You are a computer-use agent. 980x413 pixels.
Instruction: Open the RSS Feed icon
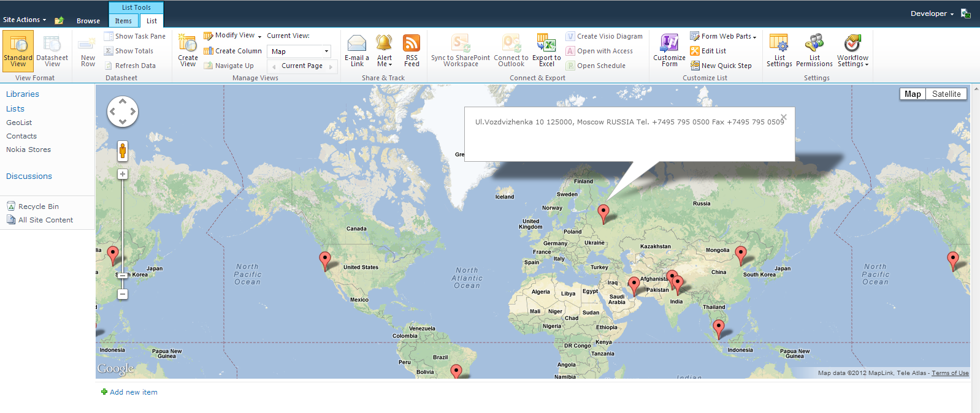click(x=412, y=51)
